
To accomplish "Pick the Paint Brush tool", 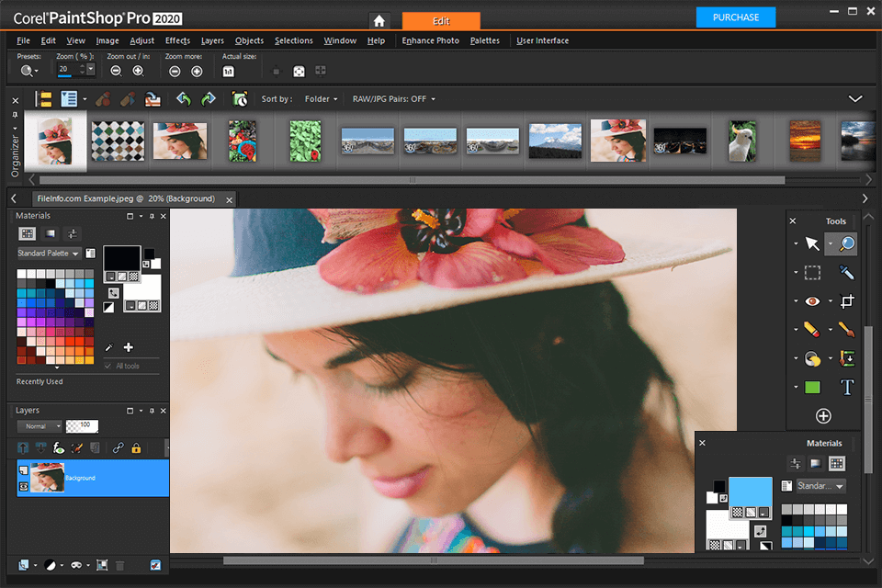I will [846, 329].
